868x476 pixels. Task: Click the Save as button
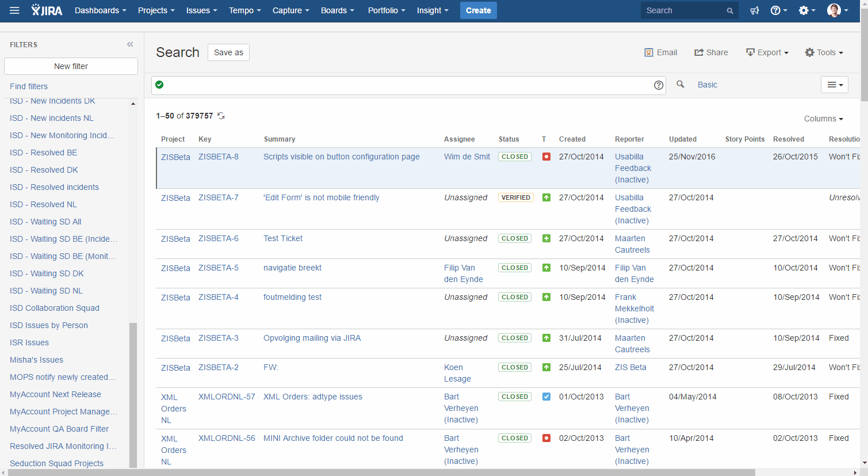pyautogui.click(x=228, y=52)
